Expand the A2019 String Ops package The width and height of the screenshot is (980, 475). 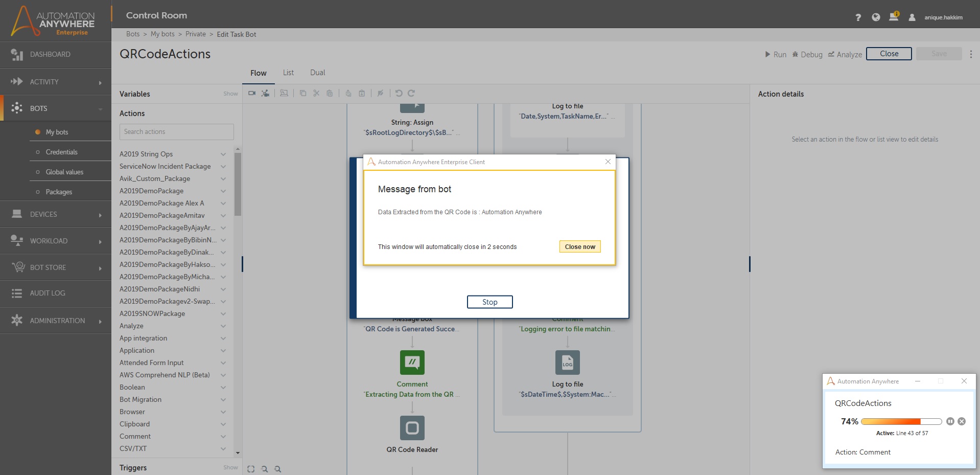(x=223, y=154)
